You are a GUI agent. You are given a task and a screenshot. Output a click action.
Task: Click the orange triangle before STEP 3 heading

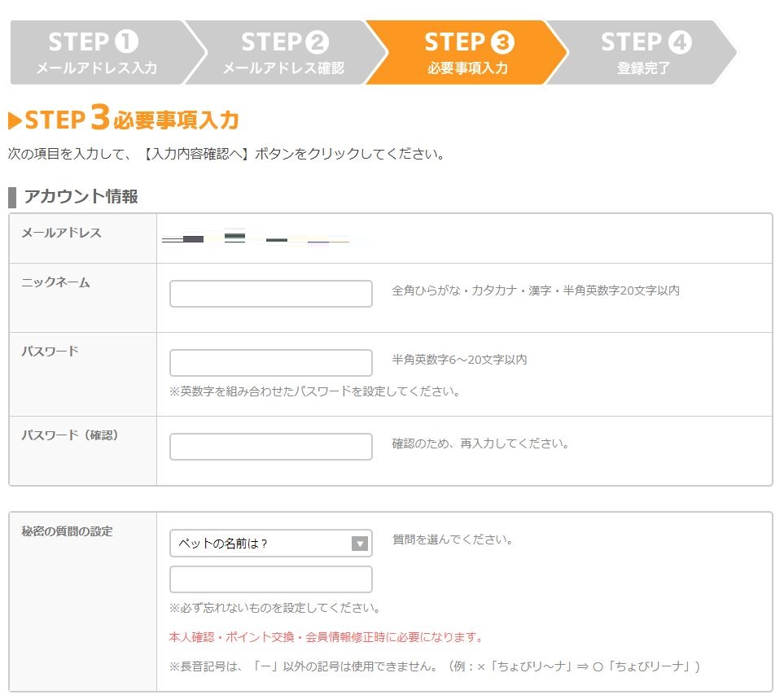coord(15,121)
